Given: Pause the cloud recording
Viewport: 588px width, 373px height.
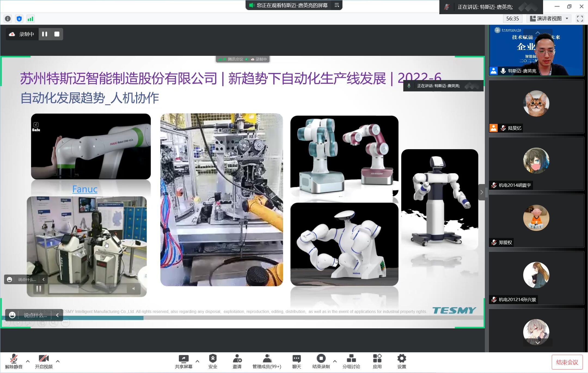Looking at the screenshot, I should point(45,34).
